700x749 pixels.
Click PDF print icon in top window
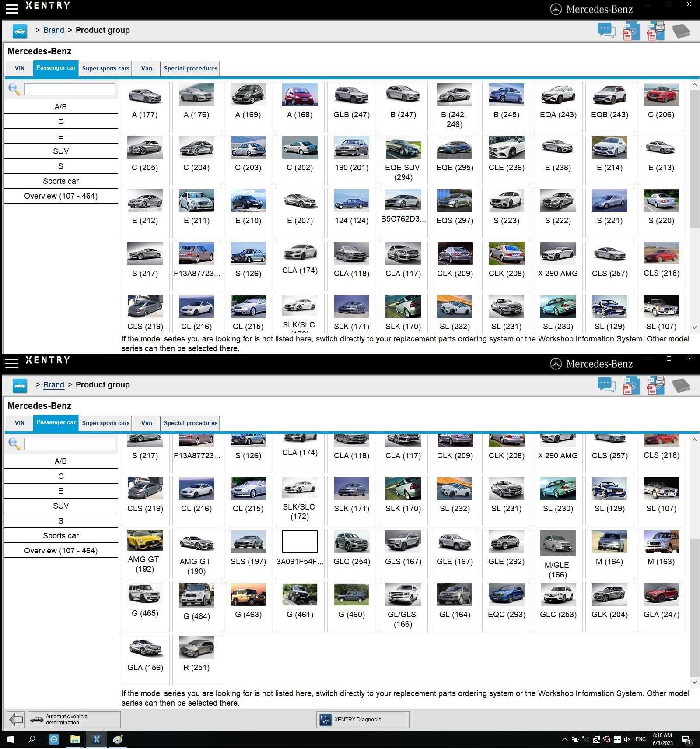[x=655, y=31]
